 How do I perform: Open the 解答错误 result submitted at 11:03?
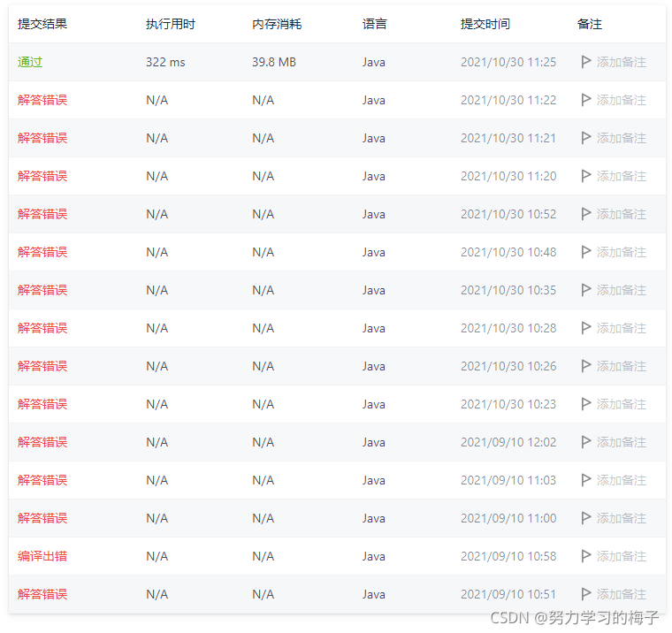42,480
